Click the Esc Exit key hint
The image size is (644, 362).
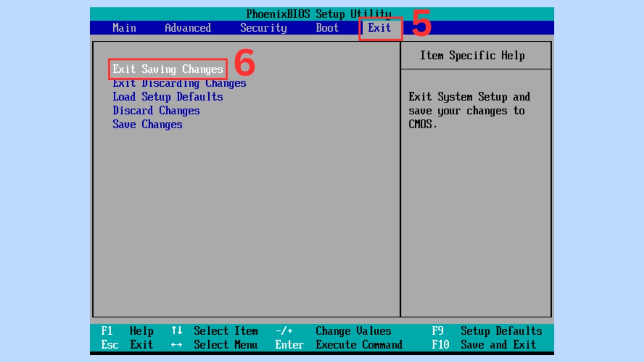[127, 345]
